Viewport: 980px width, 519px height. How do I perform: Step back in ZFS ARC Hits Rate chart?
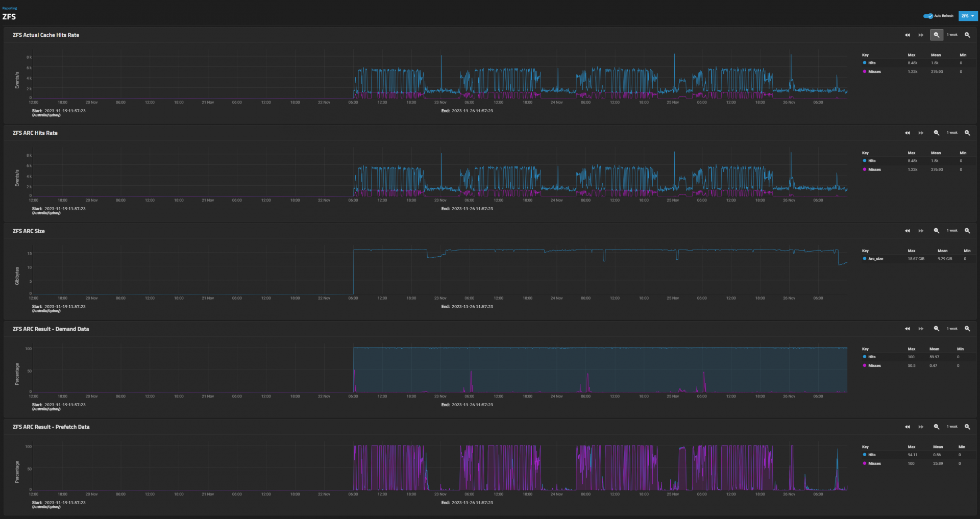tap(907, 133)
